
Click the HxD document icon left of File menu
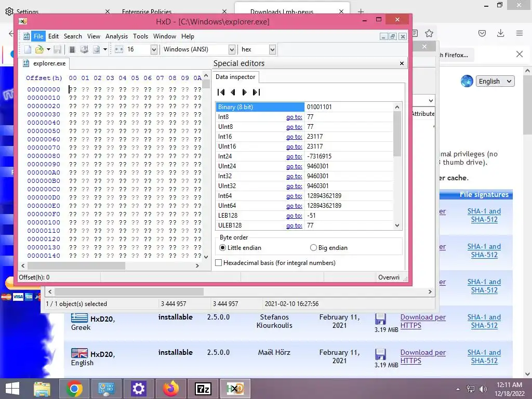[x=26, y=36]
